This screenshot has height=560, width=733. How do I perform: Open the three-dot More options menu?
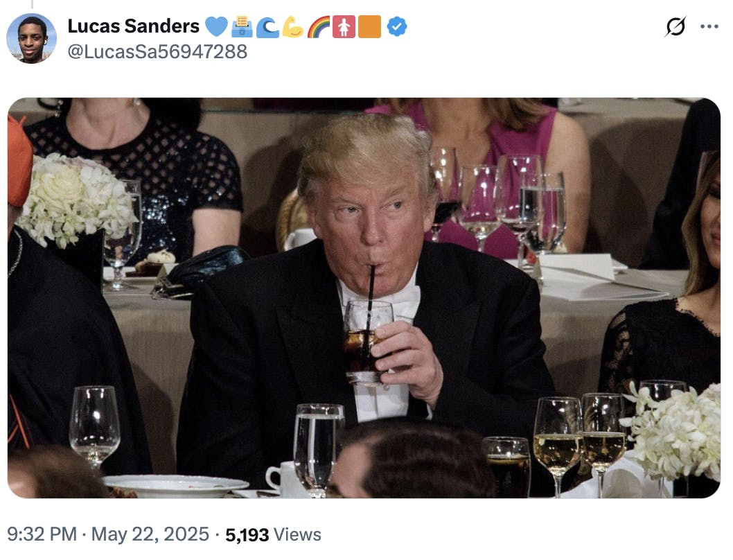pyautogui.click(x=709, y=27)
